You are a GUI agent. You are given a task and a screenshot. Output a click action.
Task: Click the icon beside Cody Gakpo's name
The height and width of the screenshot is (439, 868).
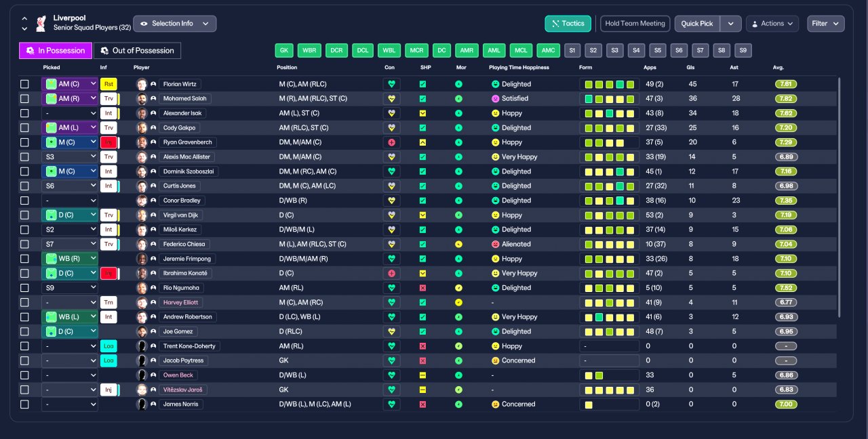(x=153, y=128)
